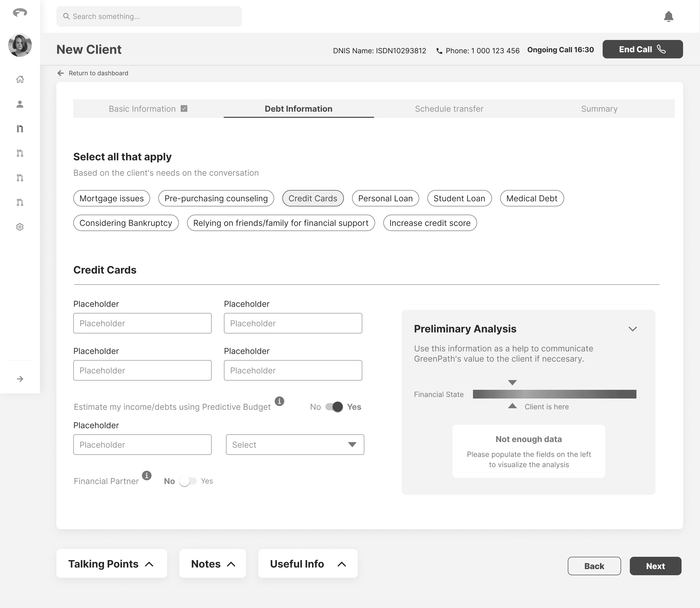Click the Predictive Budget info icon
Screen dimensions: 700x608
tap(279, 401)
